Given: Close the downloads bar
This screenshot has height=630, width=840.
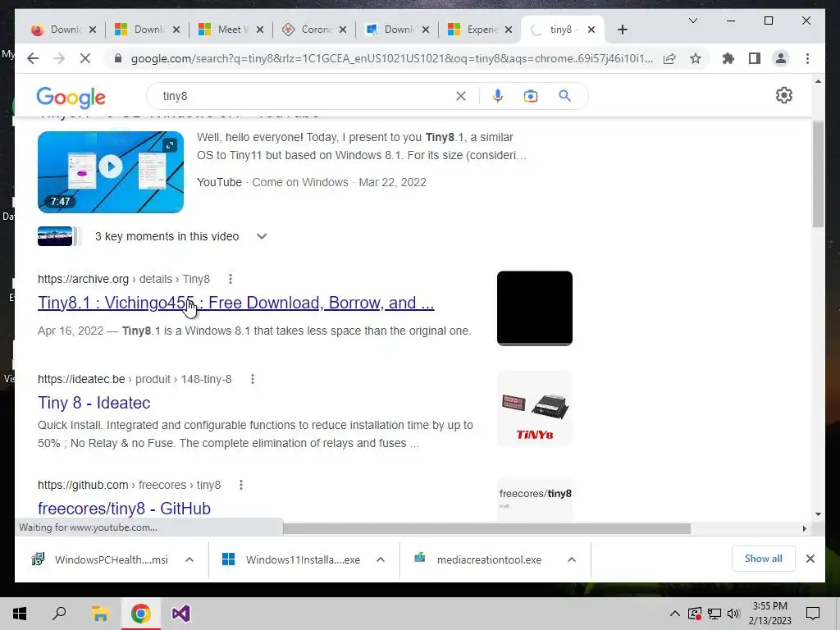Looking at the screenshot, I should 810,559.
